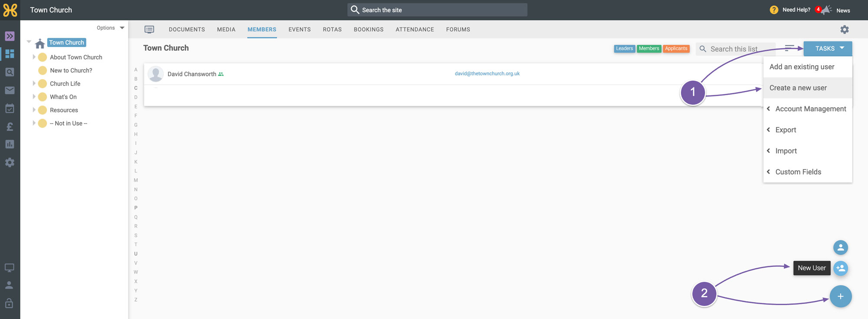This screenshot has height=319, width=868.
Task: Click the Town Church home icon in tree
Action: [x=40, y=43]
